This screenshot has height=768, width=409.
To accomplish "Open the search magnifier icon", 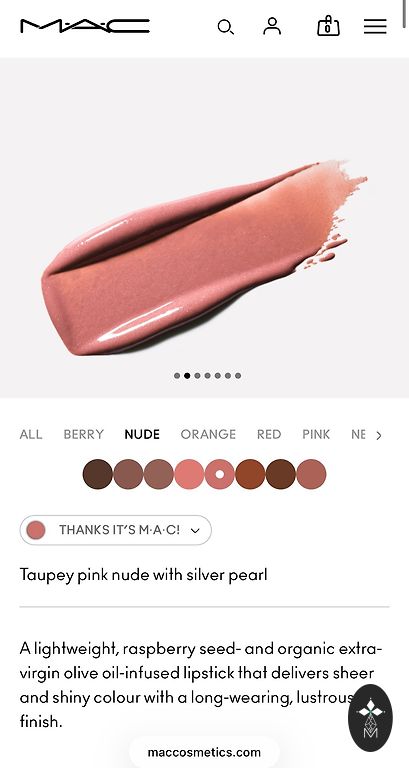I will (225, 27).
